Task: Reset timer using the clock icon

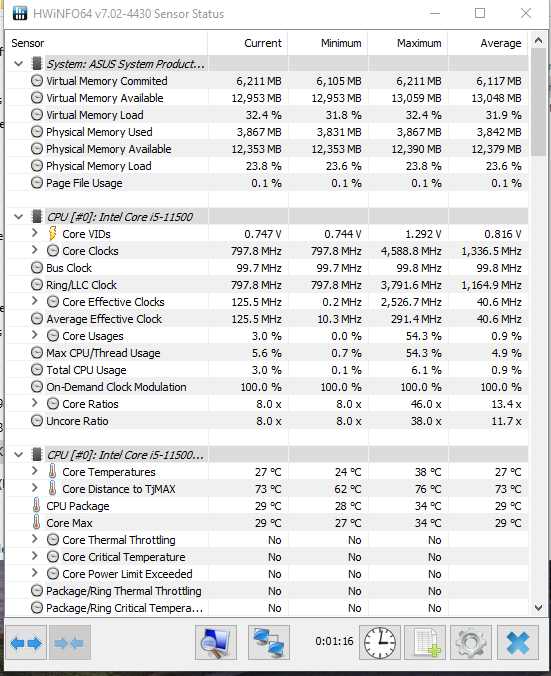Action: [380, 643]
